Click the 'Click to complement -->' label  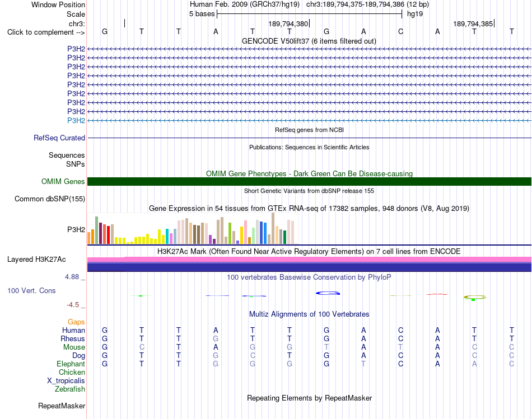46,32
